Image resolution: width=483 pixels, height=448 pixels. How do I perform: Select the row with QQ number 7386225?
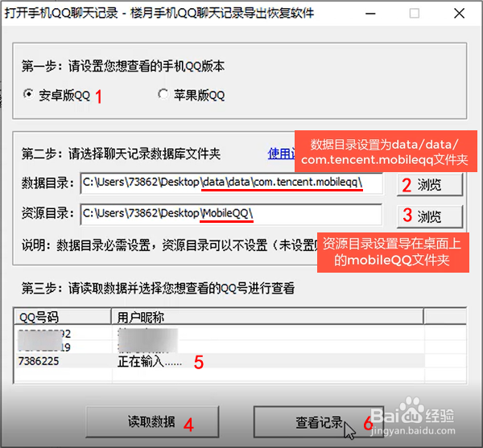pos(219,361)
